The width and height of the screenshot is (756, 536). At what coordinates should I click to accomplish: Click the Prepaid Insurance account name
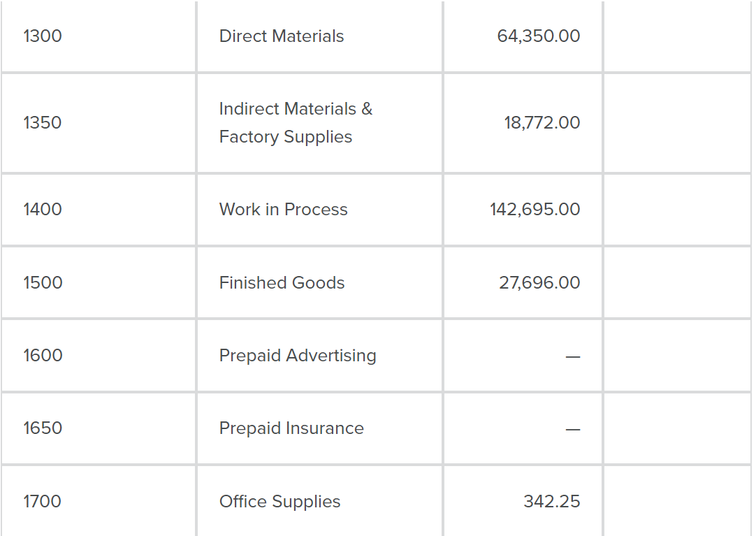pyautogui.click(x=291, y=428)
